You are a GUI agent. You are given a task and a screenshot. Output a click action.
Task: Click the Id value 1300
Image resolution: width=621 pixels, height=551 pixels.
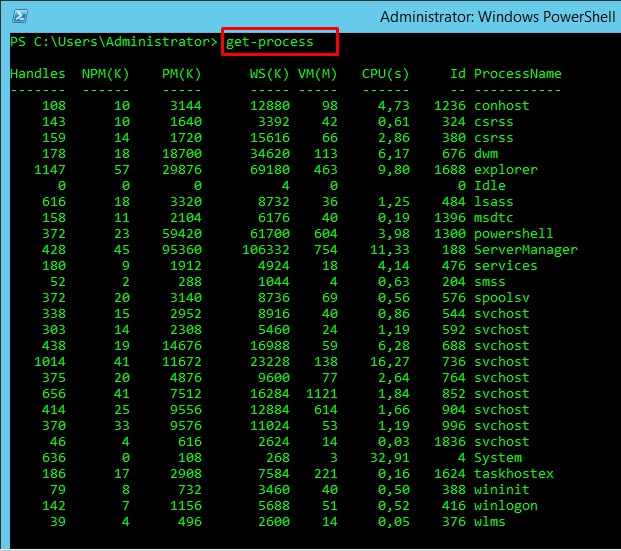tap(450, 234)
